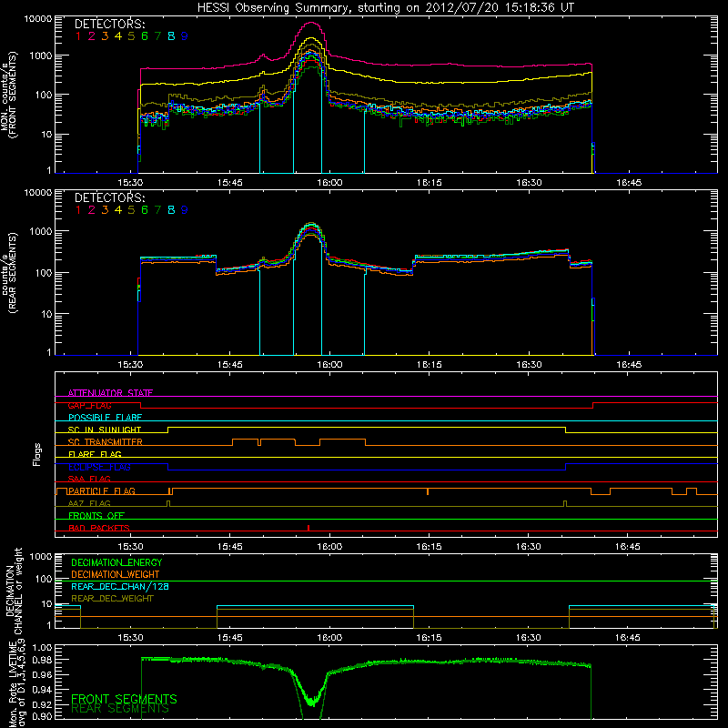Click 16:30 tick label under rear segments plot
The image size is (728, 728).
[529, 365]
